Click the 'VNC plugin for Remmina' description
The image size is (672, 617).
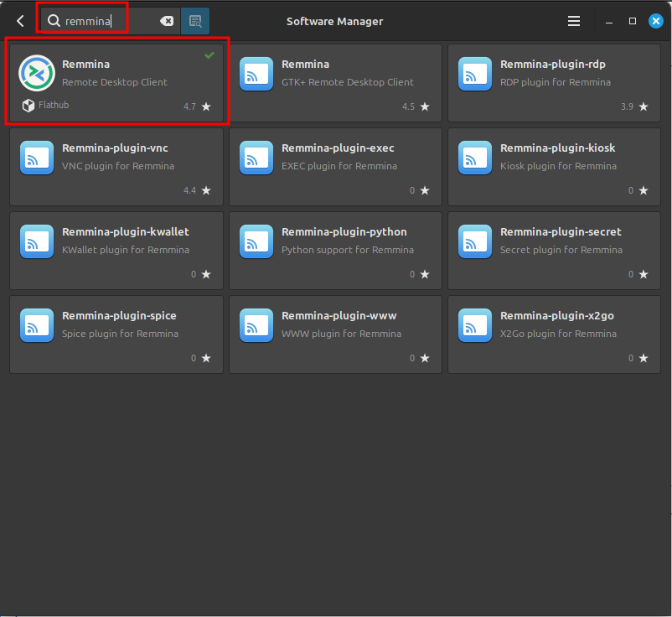(118, 166)
